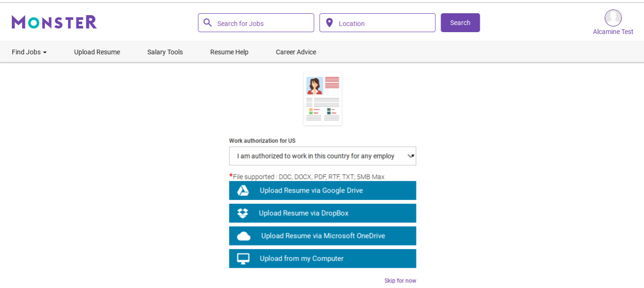
Task: Click the Search button
Action: click(x=460, y=23)
